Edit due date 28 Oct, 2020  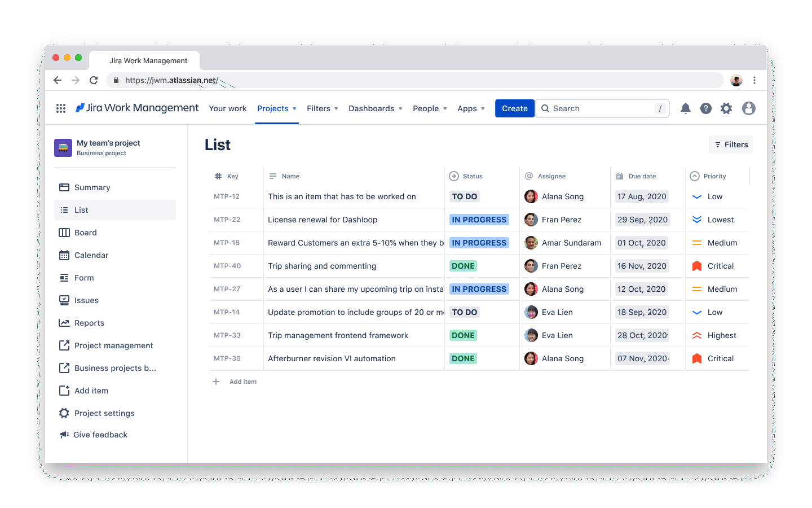pyautogui.click(x=642, y=335)
